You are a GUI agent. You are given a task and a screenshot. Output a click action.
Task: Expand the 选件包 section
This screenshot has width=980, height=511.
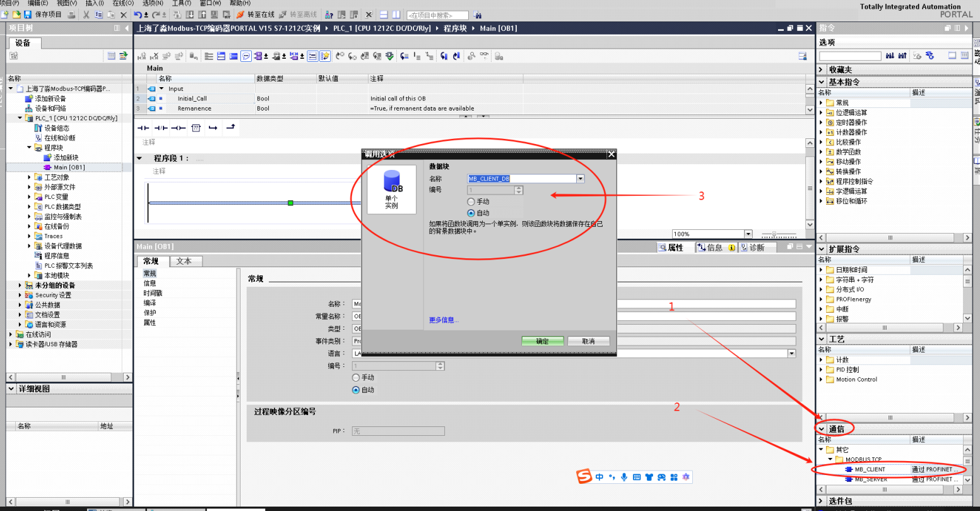pyautogui.click(x=822, y=501)
